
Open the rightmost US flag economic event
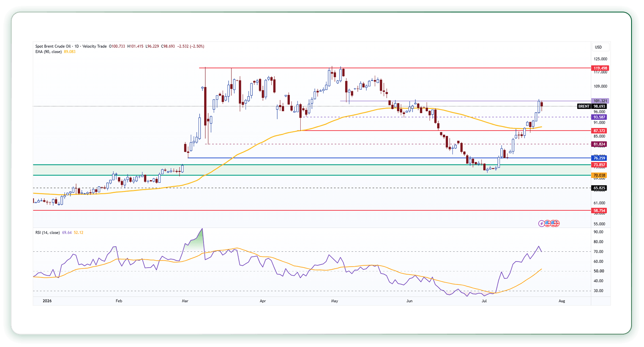point(556,224)
